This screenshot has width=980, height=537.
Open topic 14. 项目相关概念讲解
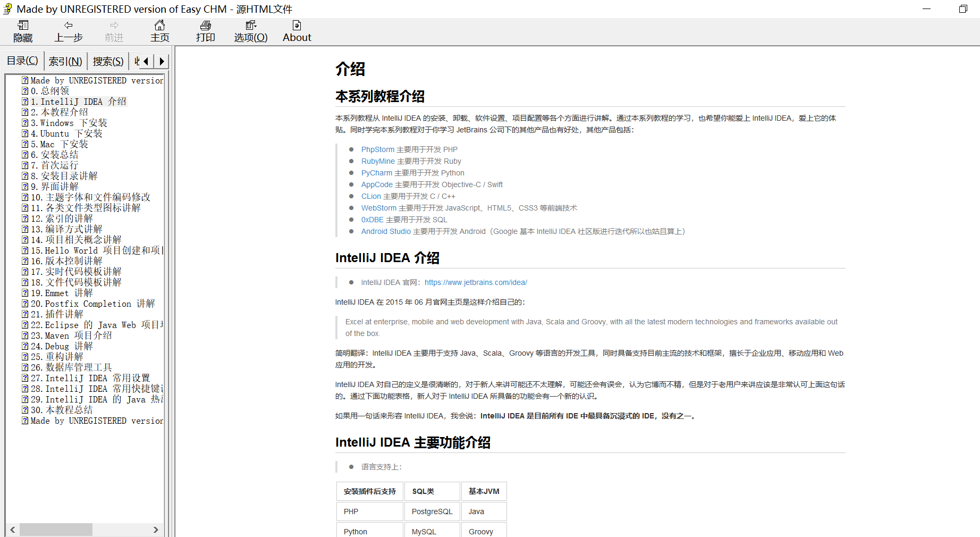[x=76, y=240]
